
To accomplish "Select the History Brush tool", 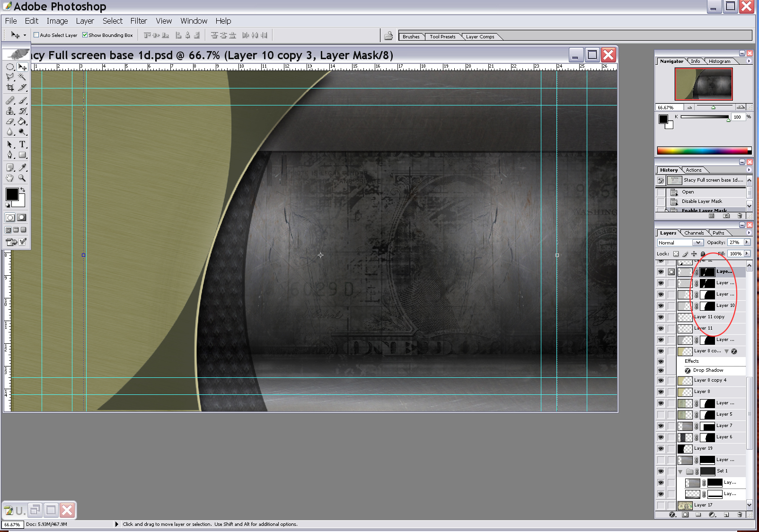I will 22,111.
